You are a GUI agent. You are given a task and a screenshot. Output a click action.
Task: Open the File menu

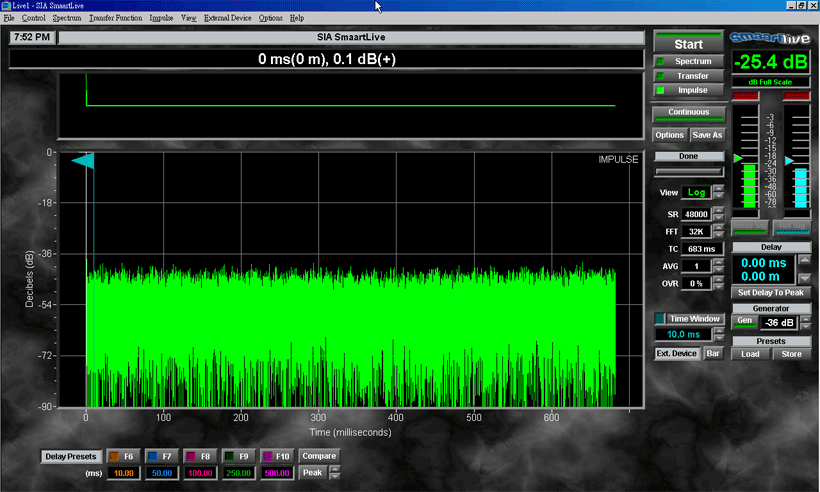click(x=9, y=18)
